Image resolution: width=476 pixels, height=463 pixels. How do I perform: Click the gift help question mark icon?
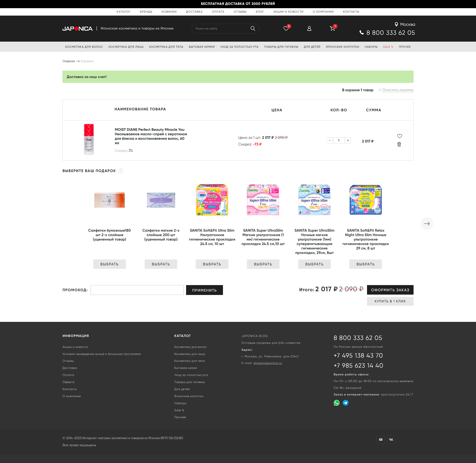tap(121, 171)
